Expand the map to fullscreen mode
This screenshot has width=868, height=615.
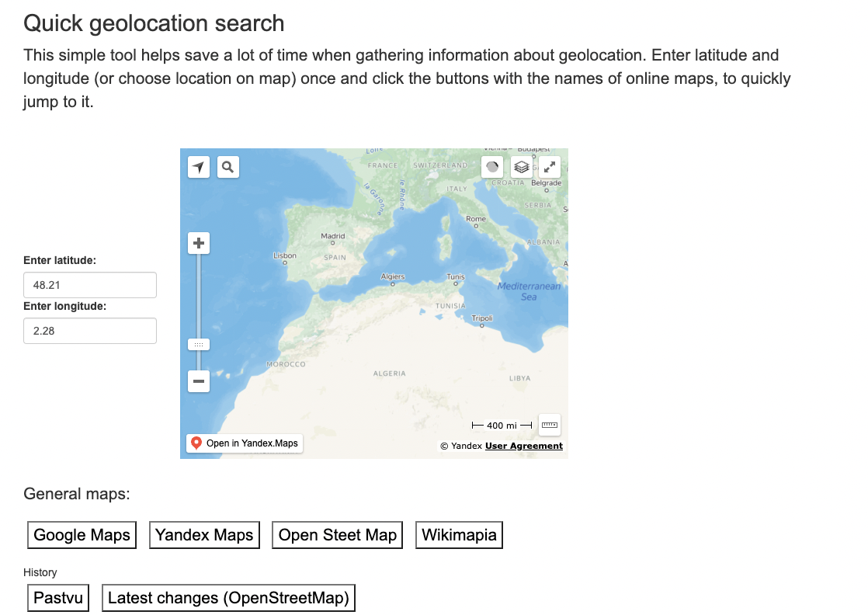coord(550,167)
